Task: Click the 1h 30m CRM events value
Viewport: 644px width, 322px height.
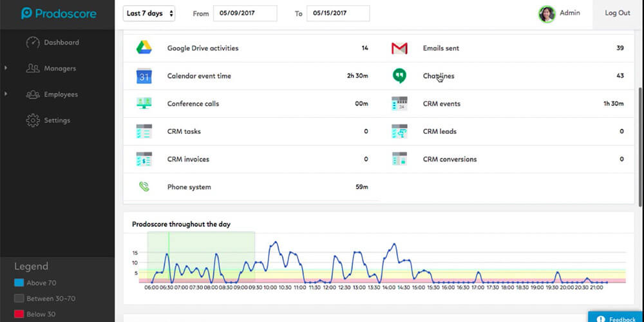Action: tap(613, 104)
